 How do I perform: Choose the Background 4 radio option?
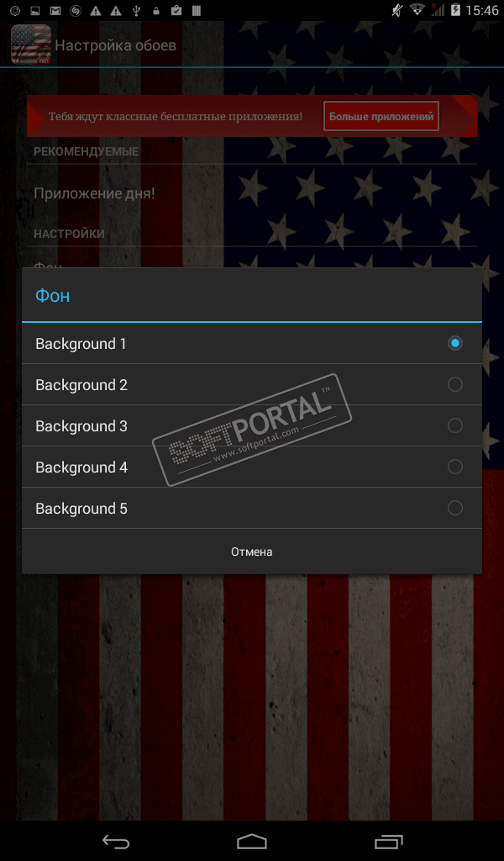click(454, 467)
